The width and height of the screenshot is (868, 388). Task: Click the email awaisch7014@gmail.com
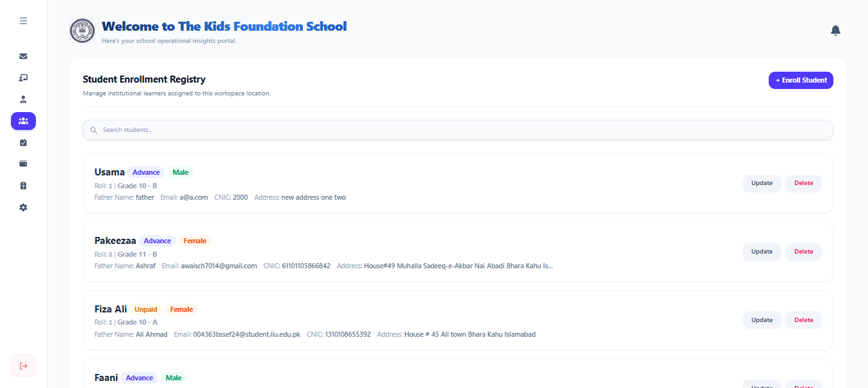(x=218, y=266)
